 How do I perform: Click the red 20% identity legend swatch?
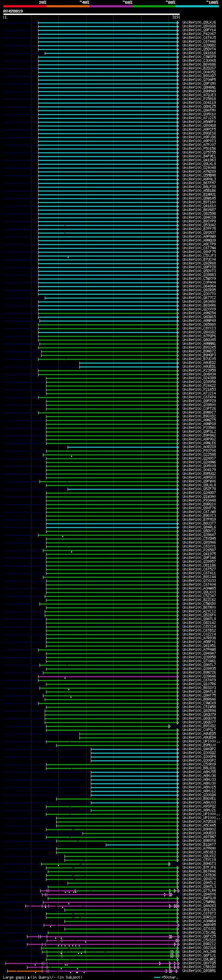(25, 7)
